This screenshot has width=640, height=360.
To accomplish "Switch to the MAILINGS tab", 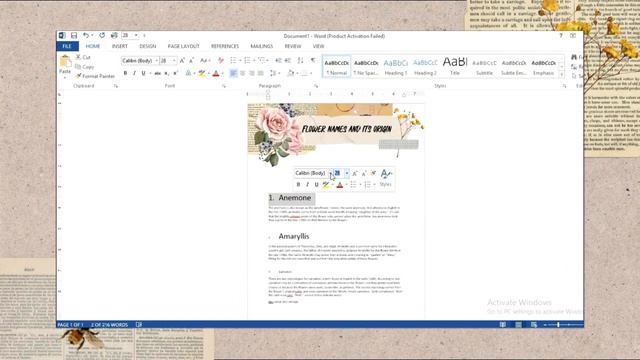I will pyautogui.click(x=262, y=46).
